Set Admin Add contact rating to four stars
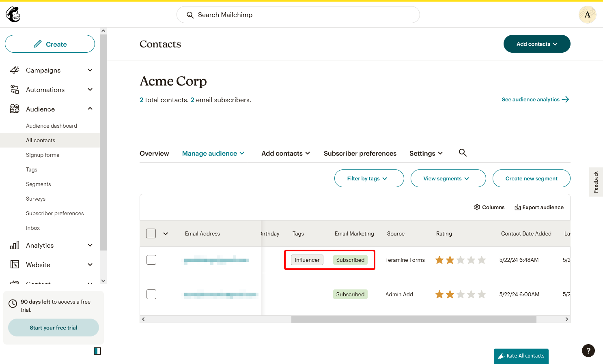This screenshot has height=364, width=603. 471,294
